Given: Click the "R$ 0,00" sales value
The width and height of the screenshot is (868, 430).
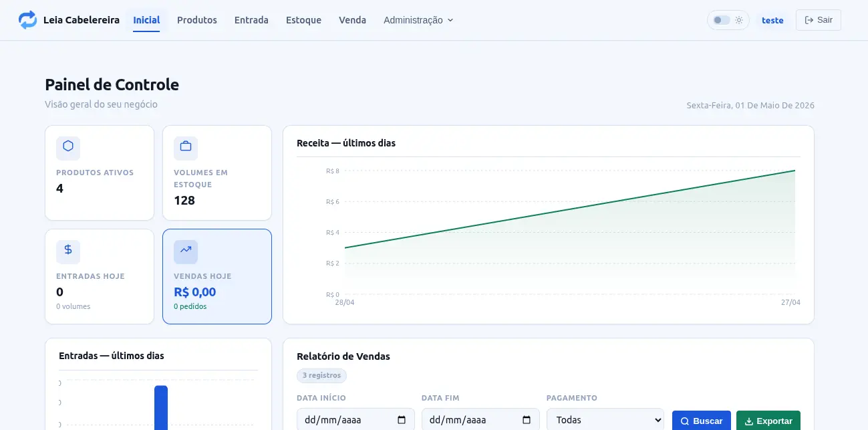Looking at the screenshot, I should [195, 292].
